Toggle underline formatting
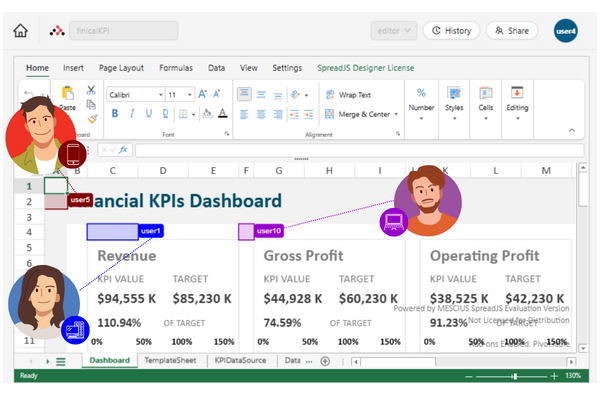 pyautogui.click(x=149, y=114)
